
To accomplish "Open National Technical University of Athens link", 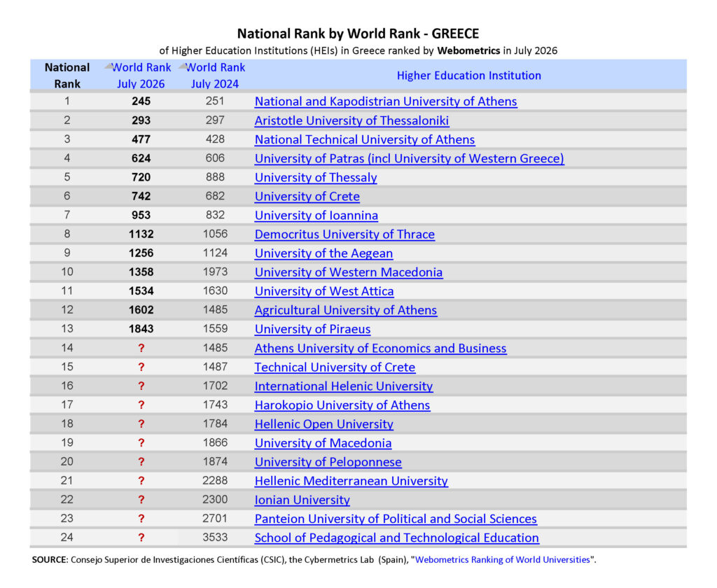I will (x=364, y=139).
